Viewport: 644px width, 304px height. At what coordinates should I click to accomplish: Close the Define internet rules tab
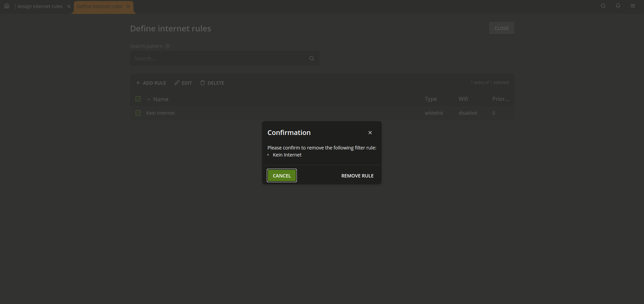point(128,6)
